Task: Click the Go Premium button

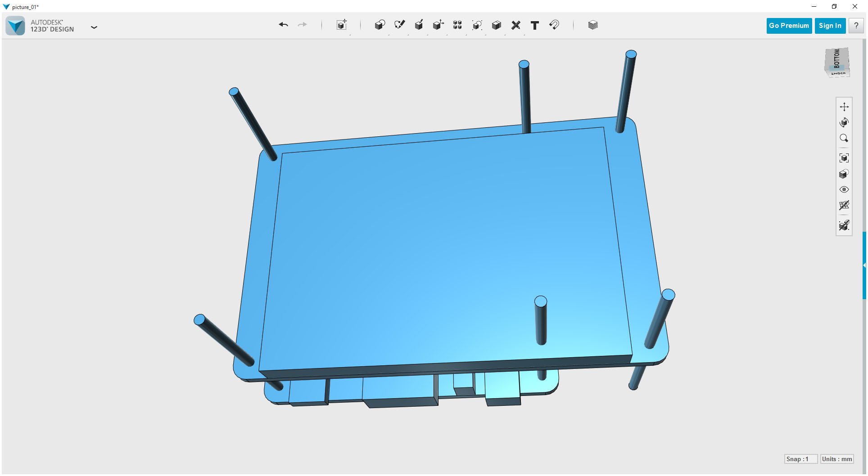Action: coord(789,26)
